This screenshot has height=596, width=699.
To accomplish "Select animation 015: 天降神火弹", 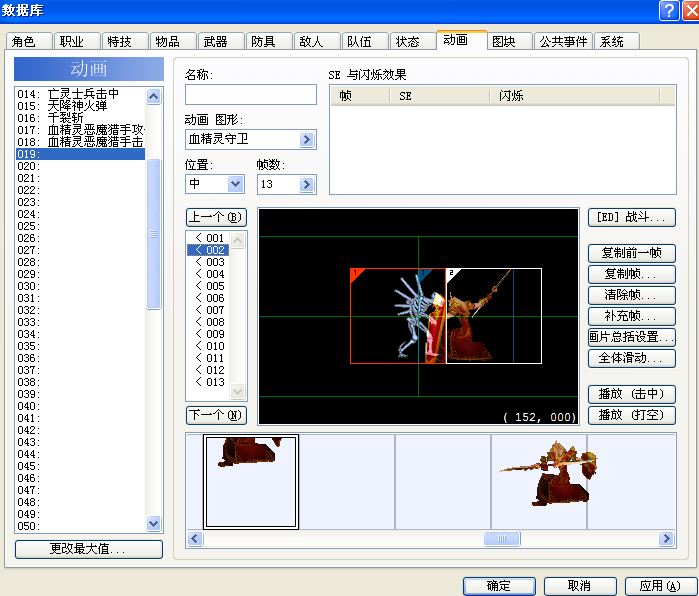I will [x=80, y=106].
